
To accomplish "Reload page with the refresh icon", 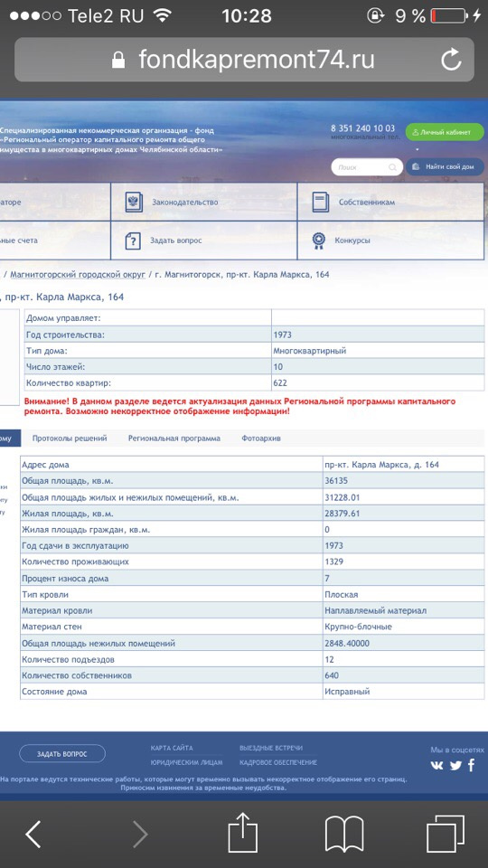I will point(452,60).
